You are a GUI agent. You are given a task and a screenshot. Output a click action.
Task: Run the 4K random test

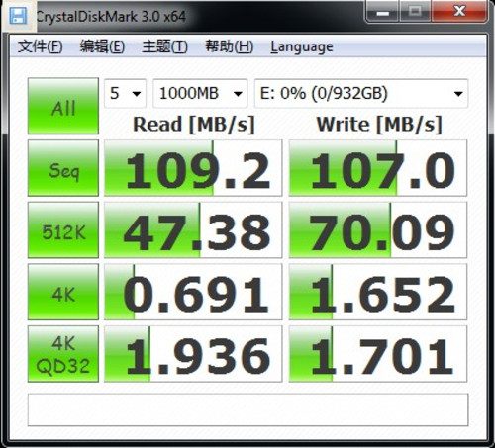click(63, 292)
